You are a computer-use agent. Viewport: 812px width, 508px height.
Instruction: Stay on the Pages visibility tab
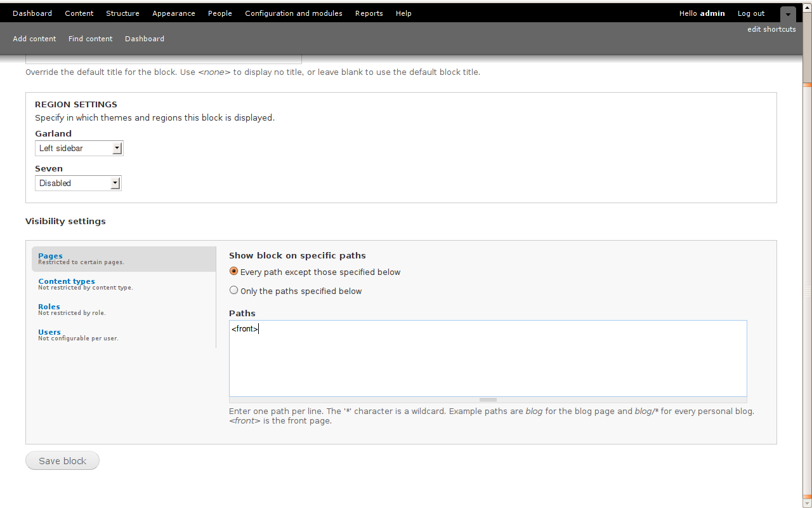(x=50, y=256)
